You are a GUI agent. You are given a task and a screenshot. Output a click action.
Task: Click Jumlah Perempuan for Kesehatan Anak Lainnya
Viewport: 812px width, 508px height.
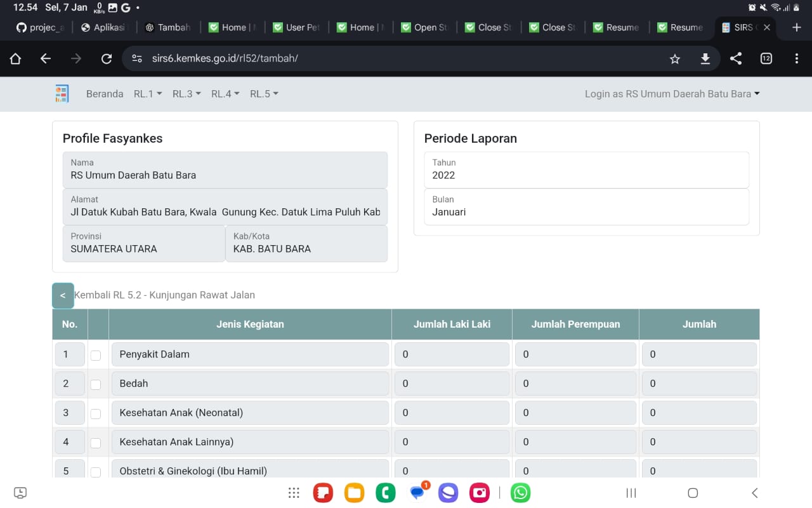575,442
